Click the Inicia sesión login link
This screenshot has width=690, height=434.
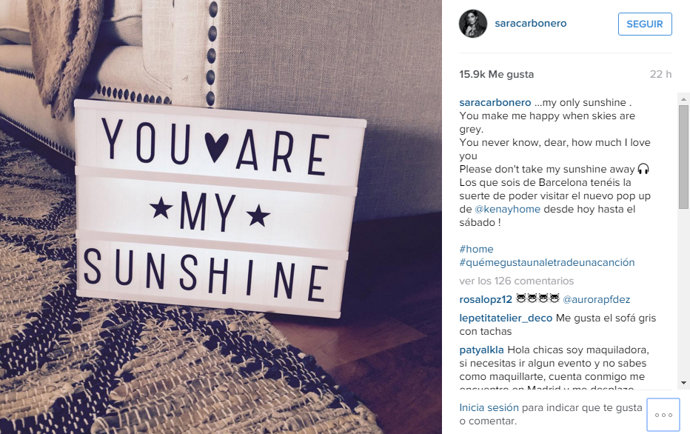489,408
